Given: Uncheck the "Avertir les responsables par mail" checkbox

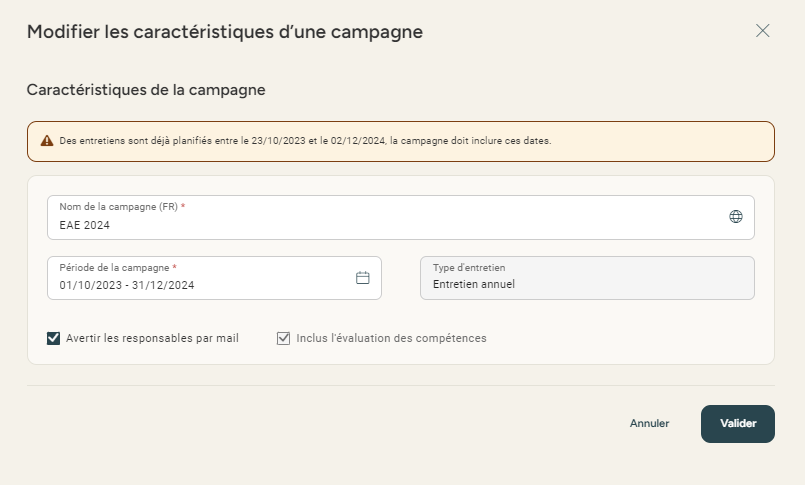Looking at the screenshot, I should (54, 338).
